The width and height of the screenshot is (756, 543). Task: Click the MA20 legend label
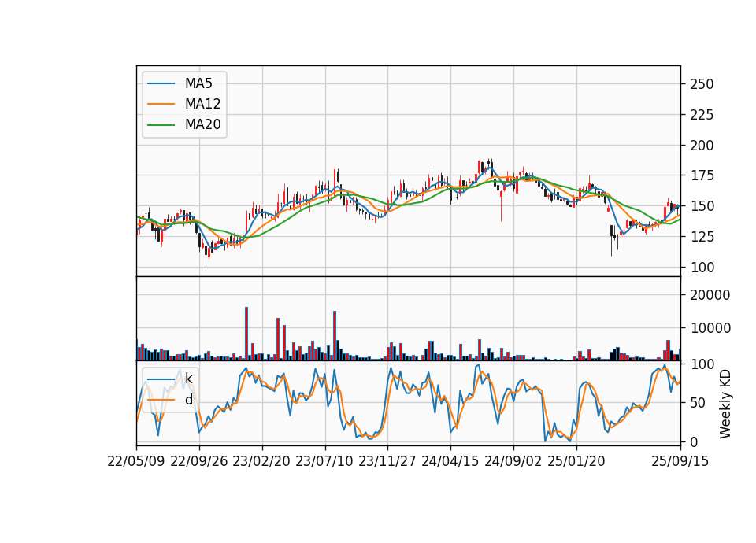(202, 124)
